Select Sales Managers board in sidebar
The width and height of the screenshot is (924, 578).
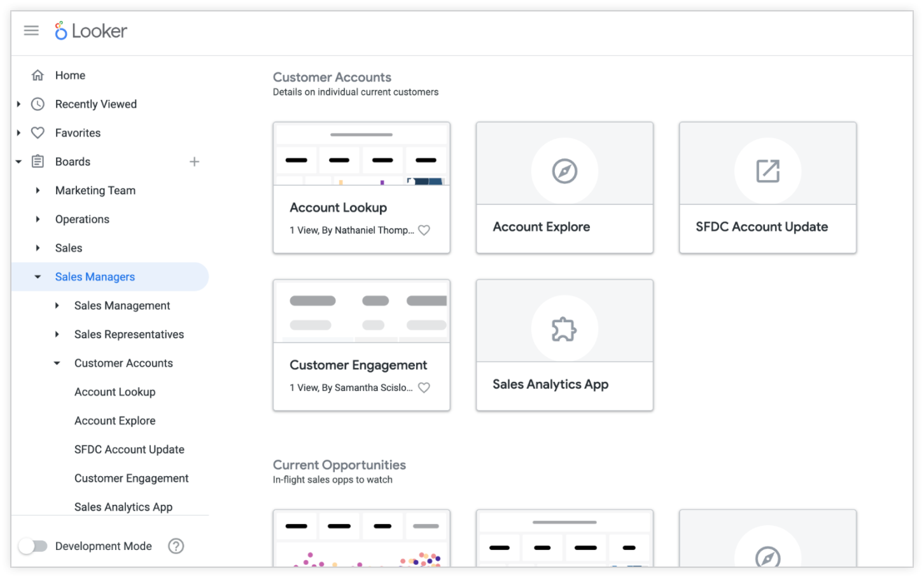click(95, 277)
